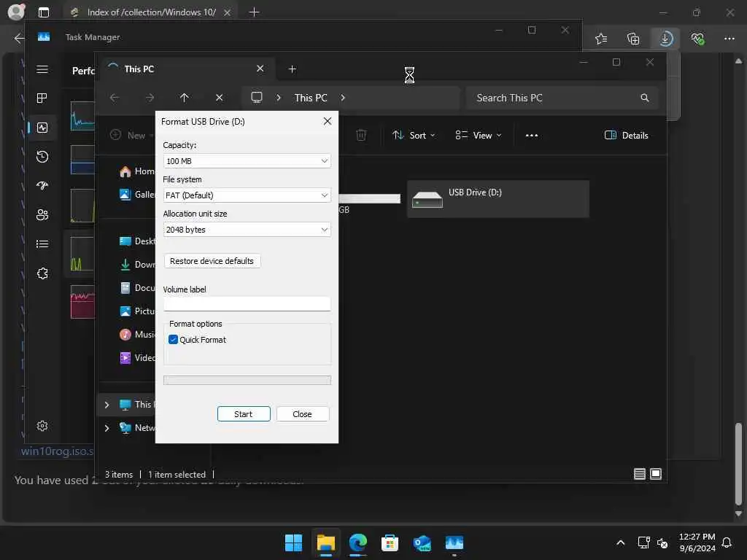This screenshot has height=560, width=747.
Task: Open Home in Explorer navigation pane
Action: 137,171
